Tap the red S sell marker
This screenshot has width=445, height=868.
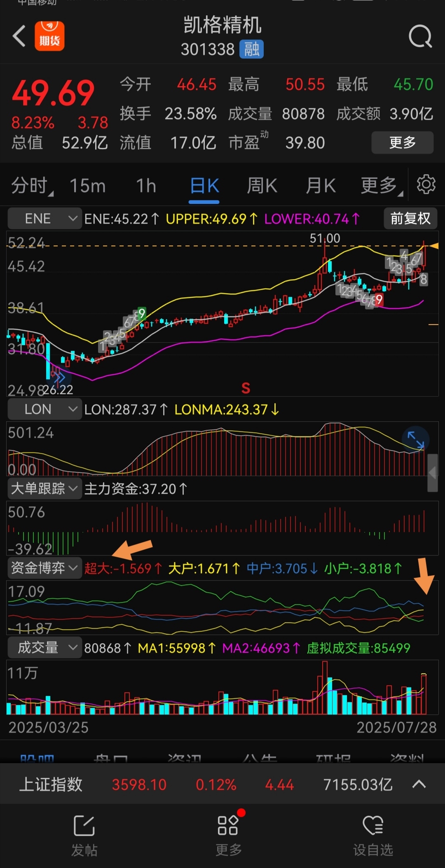click(x=246, y=388)
